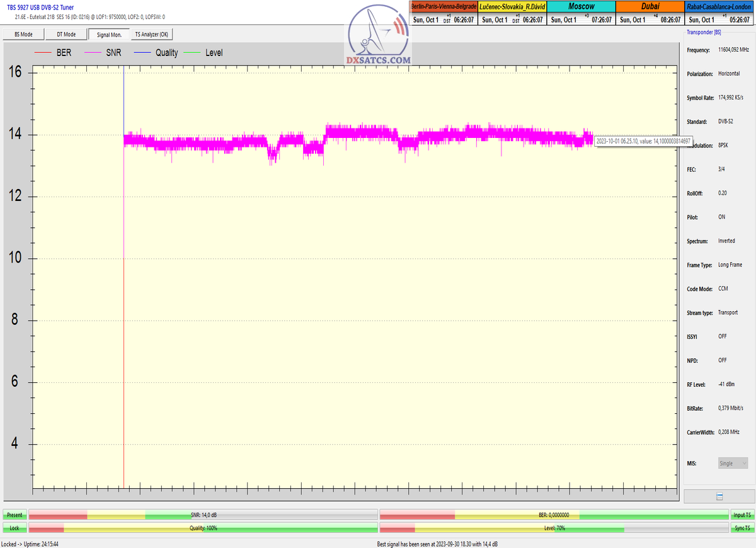The width and height of the screenshot is (756, 548).
Task: Click the list icon button below MIS
Action: click(x=719, y=496)
